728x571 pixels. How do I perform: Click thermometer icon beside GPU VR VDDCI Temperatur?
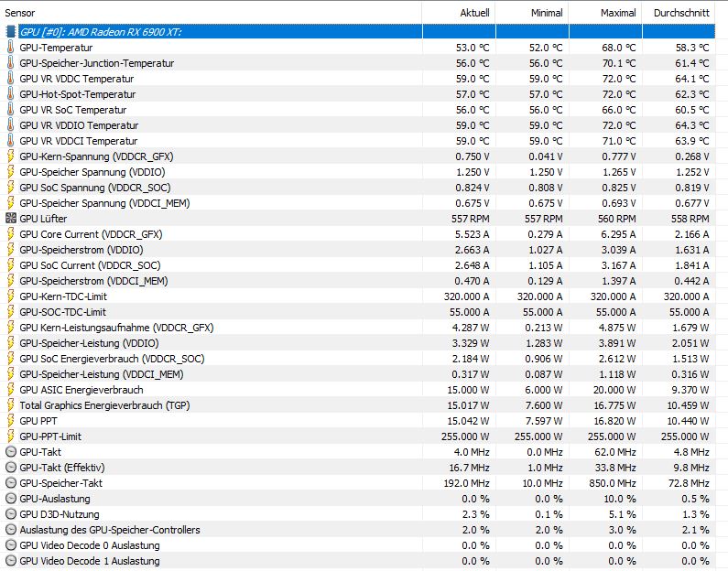[11, 141]
